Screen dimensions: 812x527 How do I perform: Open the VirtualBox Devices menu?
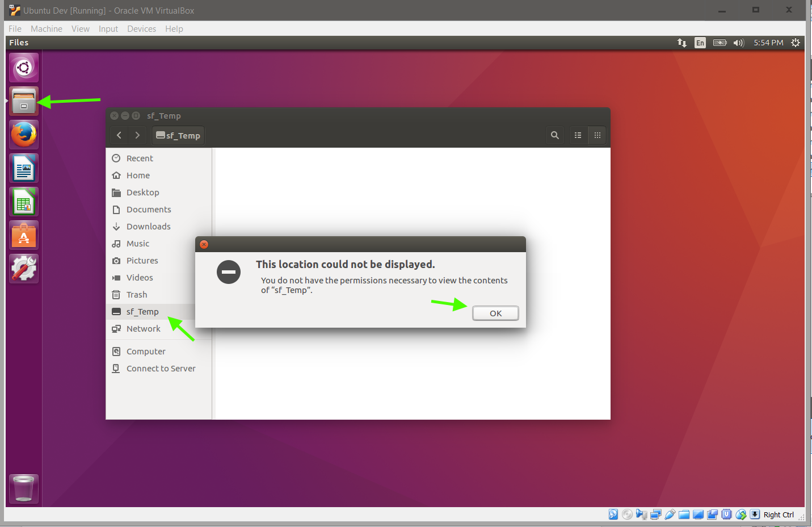pyautogui.click(x=141, y=29)
